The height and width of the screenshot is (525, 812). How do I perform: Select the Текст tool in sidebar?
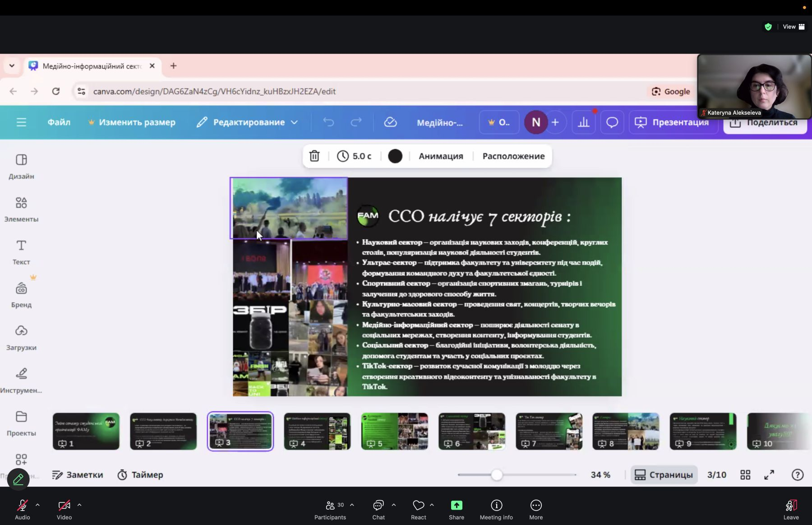click(x=21, y=252)
